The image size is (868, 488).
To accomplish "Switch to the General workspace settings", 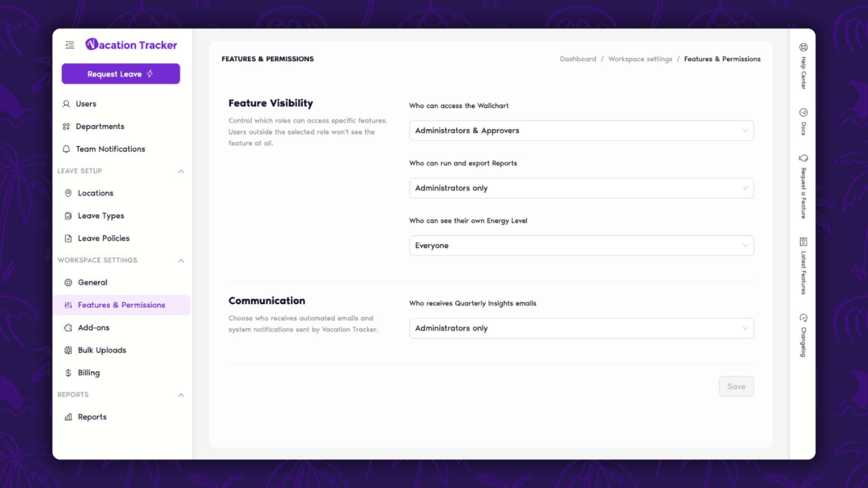I will pos(92,282).
